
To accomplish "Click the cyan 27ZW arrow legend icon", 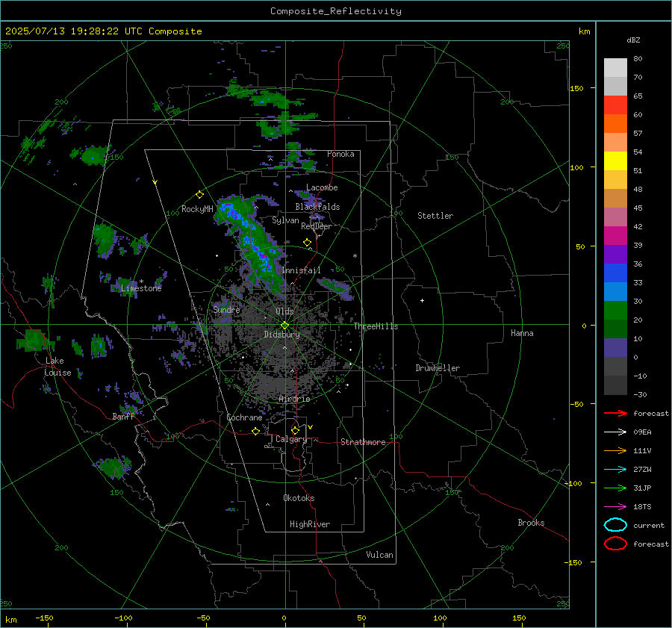I will tap(615, 470).
